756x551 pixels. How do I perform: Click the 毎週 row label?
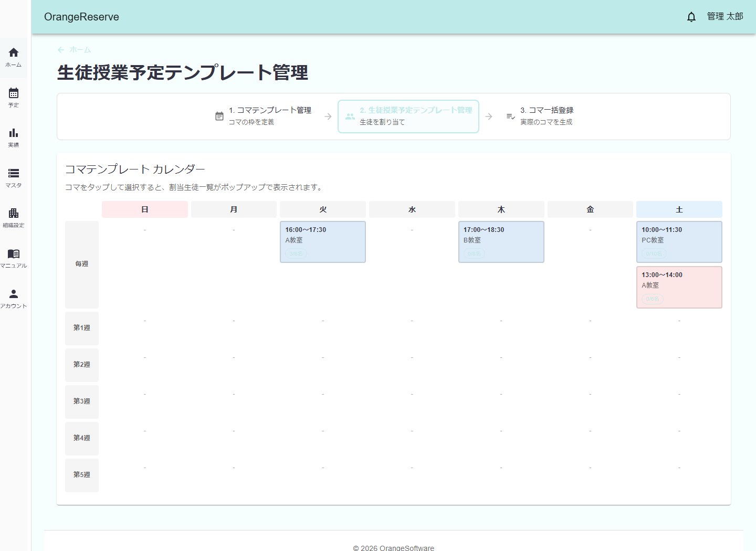(x=82, y=264)
